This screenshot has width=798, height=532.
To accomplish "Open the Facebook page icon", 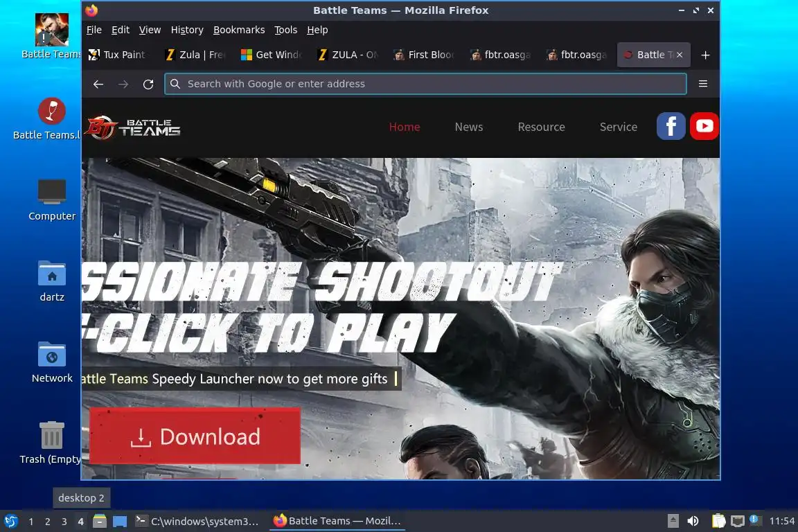I will pyautogui.click(x=671, y=126).
